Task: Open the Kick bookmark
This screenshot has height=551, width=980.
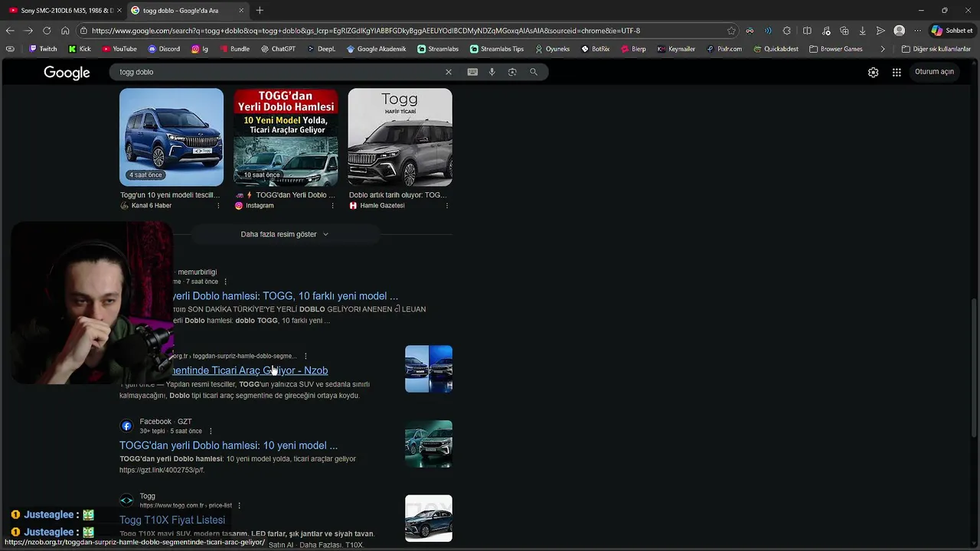Action: tap(80, 49)
